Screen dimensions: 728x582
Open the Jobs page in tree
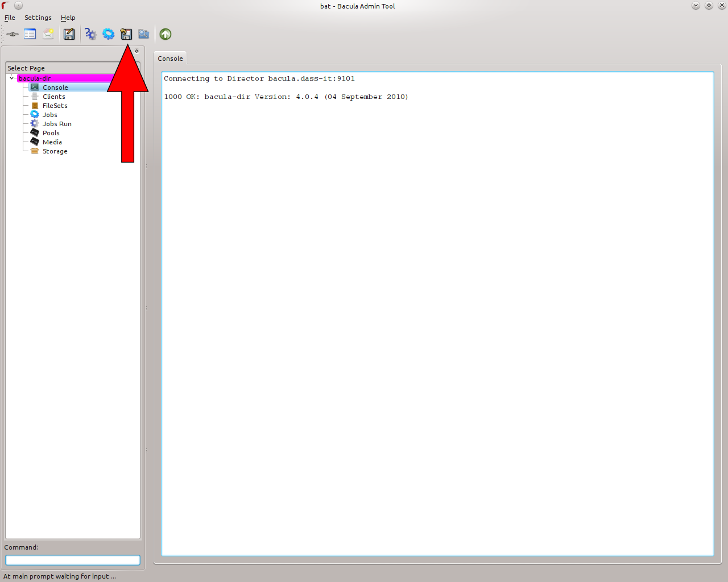50,114
